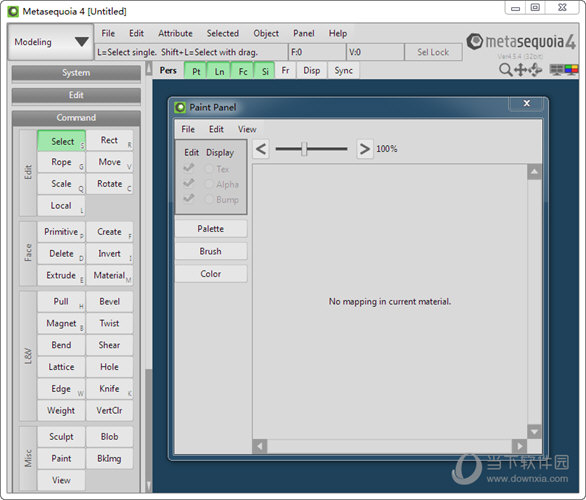
Task: Open the Attribute menu
Action: tap(175, 33)
